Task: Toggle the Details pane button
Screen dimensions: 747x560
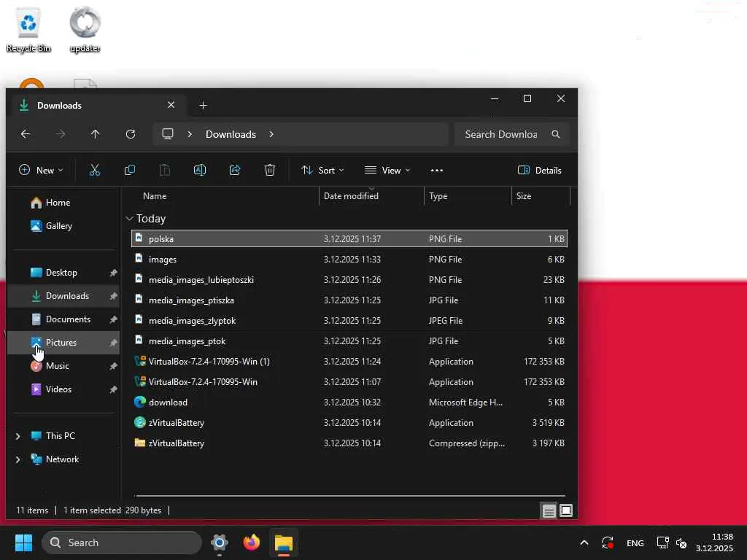Action: [x=539, y=170]
